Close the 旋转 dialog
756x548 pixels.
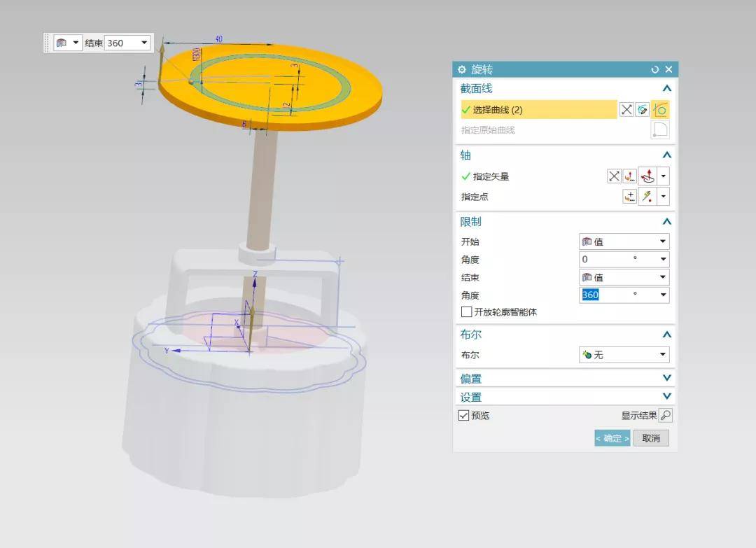point(668,69)
